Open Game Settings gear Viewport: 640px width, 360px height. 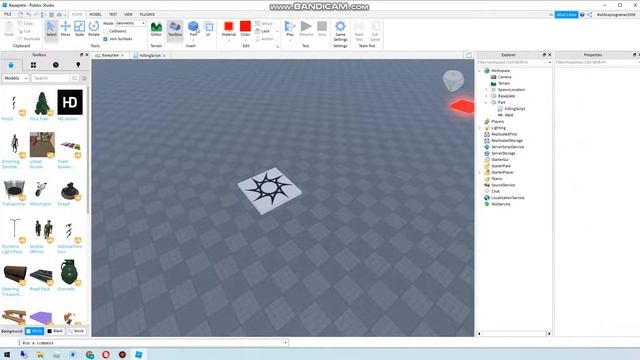340,31
